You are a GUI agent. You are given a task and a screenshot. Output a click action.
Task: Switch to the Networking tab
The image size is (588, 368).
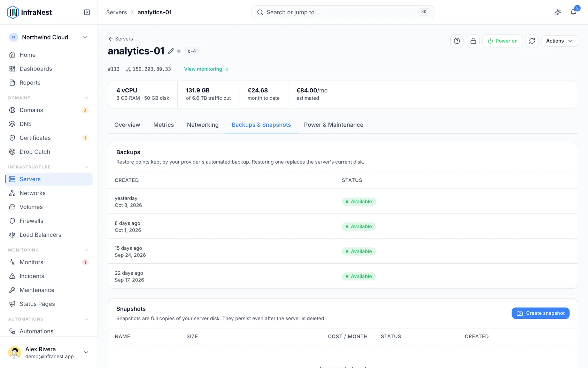click(x=203, y=125)
